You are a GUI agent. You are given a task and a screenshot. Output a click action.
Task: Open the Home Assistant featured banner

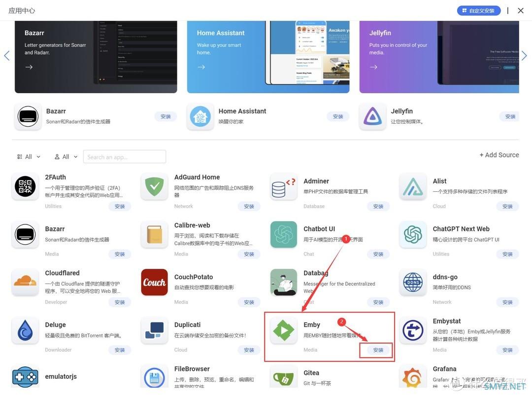point(268,57)
